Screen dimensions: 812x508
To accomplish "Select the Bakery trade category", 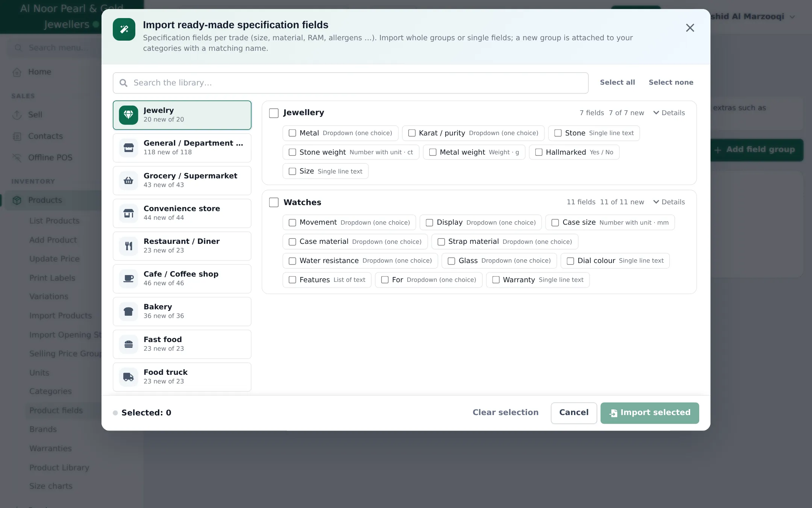I will click(x=182, y=312).
